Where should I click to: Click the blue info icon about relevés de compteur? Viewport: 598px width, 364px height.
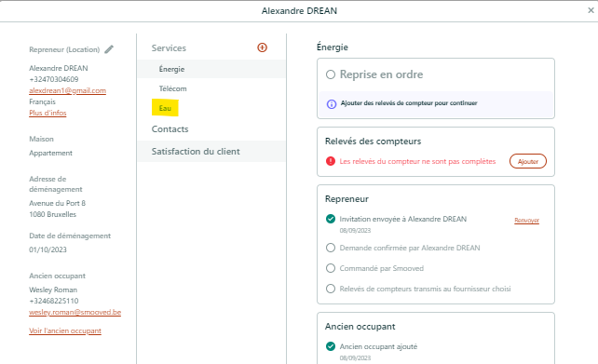(x=332, y=103)
